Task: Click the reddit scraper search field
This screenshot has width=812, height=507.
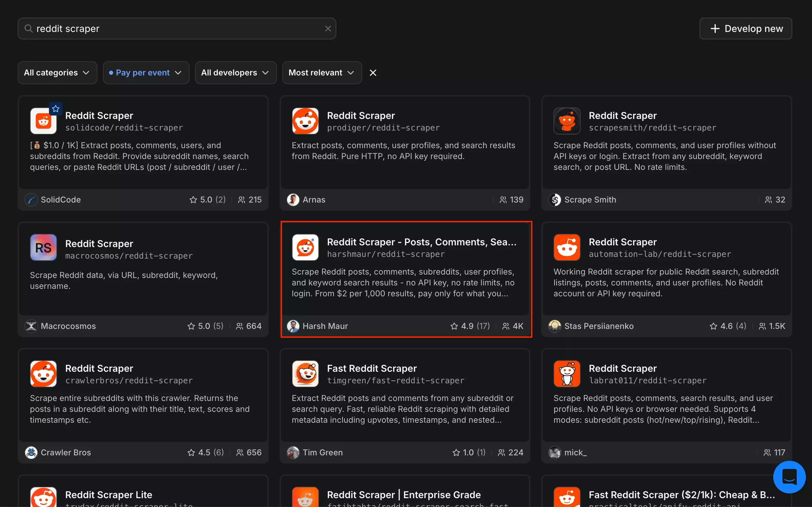Action: (x=177, y=29)
